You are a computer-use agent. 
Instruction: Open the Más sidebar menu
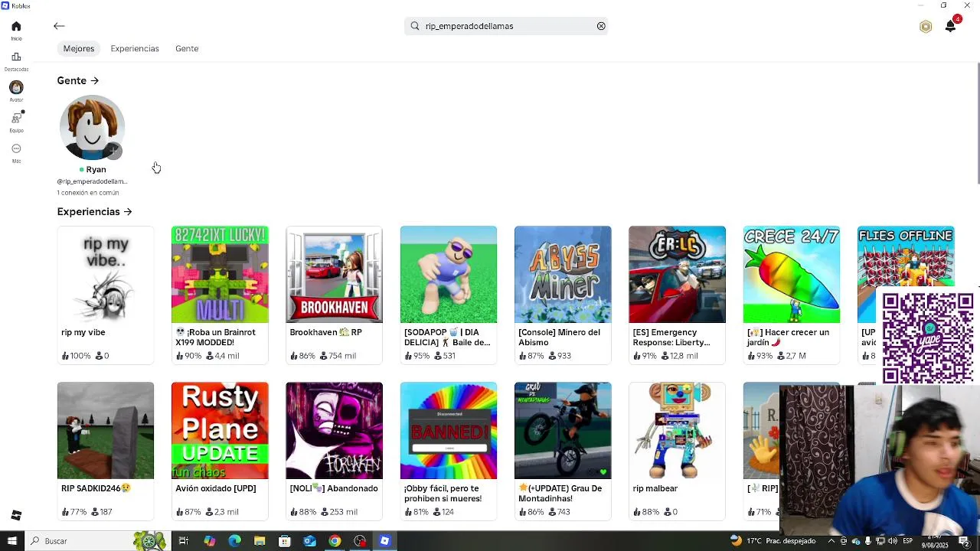[16, 148]
